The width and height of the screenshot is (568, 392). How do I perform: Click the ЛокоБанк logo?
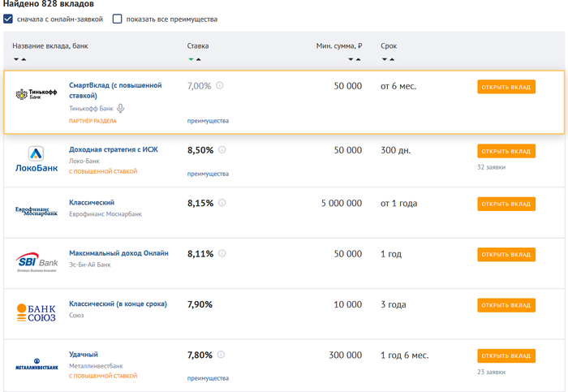37,159
